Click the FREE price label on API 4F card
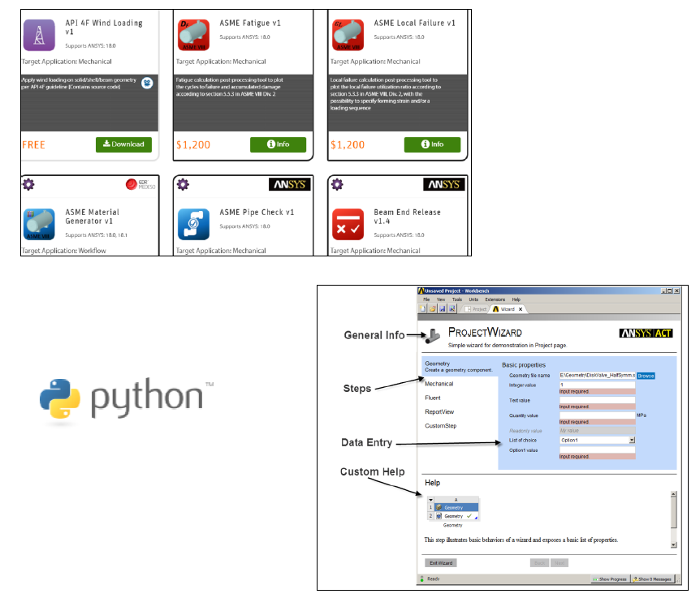The image size is (700, 598). pyautogui.click(x=33, y=145)
